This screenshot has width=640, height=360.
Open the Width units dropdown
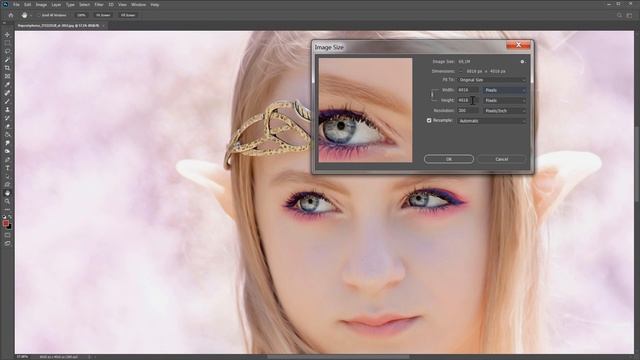pos(505,90)
